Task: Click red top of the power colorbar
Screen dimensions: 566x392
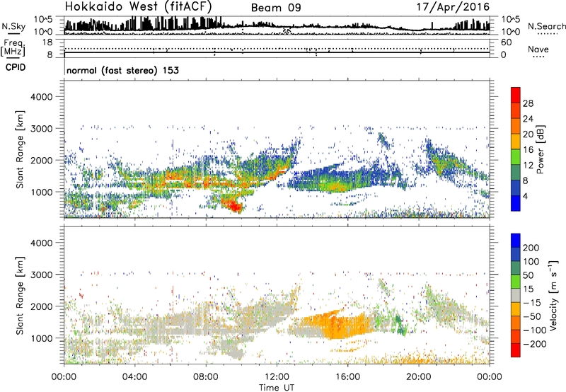Action: [516, 95]
